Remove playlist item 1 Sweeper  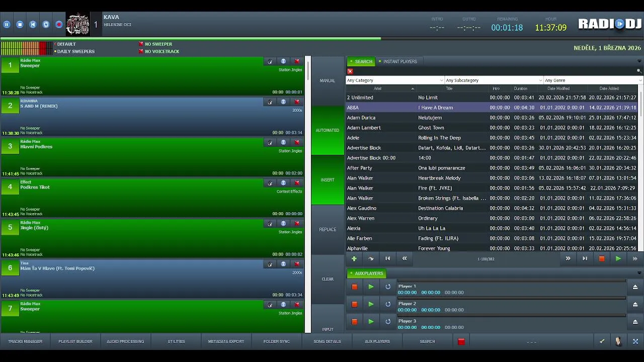297,61
